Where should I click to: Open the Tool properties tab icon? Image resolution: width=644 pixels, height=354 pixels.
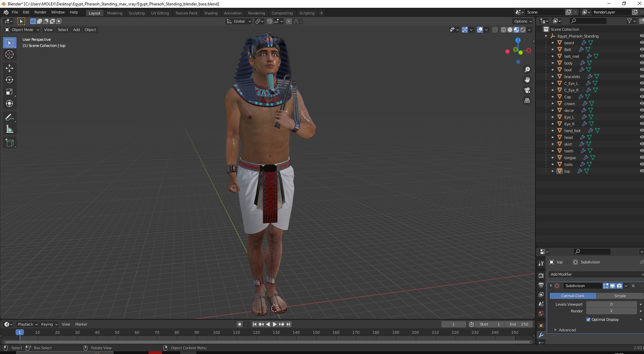tap(541, 263)
